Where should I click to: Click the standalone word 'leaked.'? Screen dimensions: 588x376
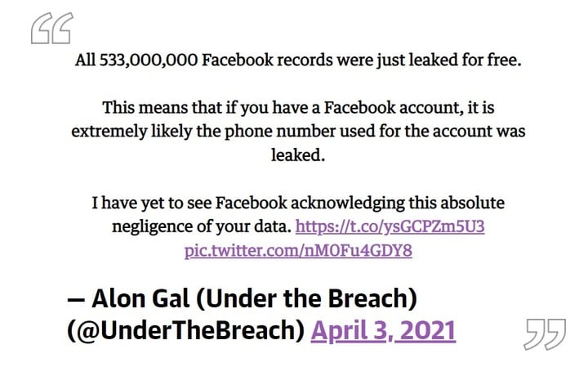(298, 154)
